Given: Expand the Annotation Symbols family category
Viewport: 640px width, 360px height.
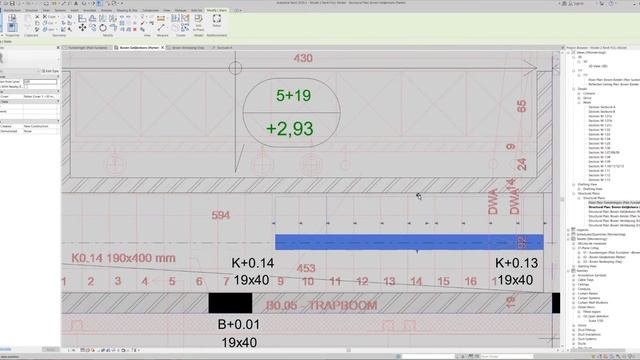Looking at the screenshot, I should coord(574,275).
